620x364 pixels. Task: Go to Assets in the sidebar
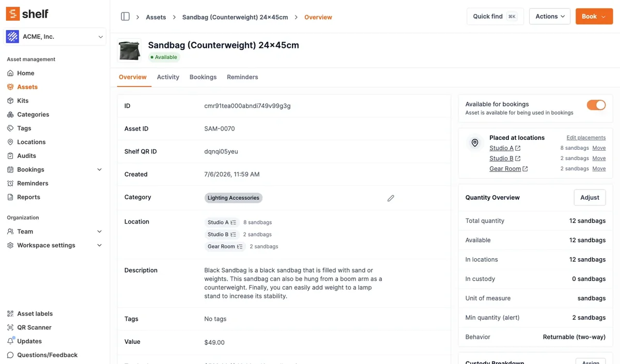click(x=27, y=87)
